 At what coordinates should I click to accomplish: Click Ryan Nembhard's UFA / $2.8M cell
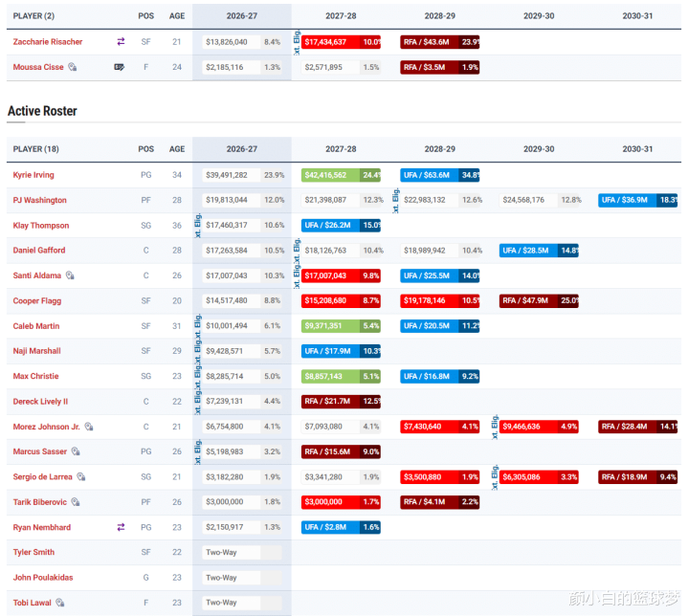pyautogui.click(x=341, y=527)
